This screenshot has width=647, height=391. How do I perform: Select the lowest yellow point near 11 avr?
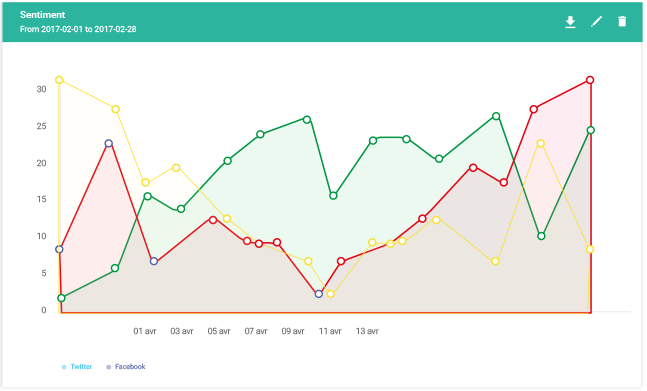[x=330, y=294]
